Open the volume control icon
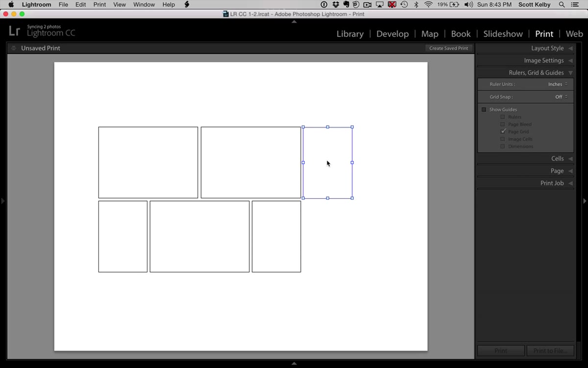588x368 pixels. click(469, 4)
